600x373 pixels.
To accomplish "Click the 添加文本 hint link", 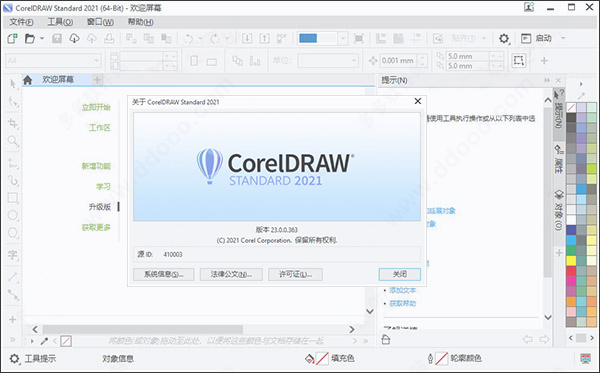I will point(403,290).
